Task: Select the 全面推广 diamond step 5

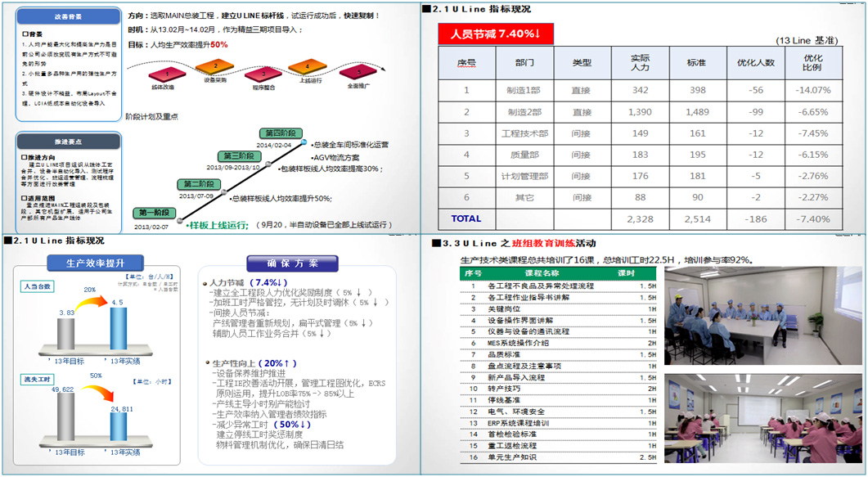Action: (358, 73)
